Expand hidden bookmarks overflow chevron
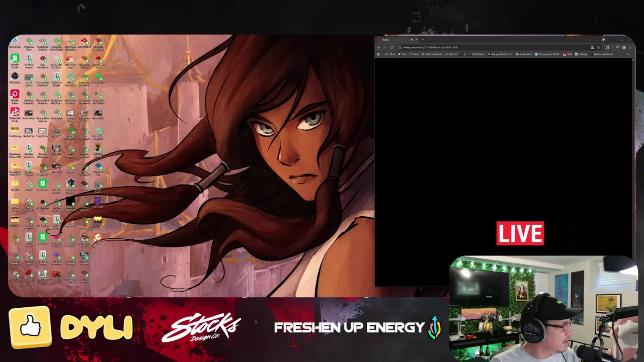The width and height of the screenshot is (644, 362). (628, 54)
